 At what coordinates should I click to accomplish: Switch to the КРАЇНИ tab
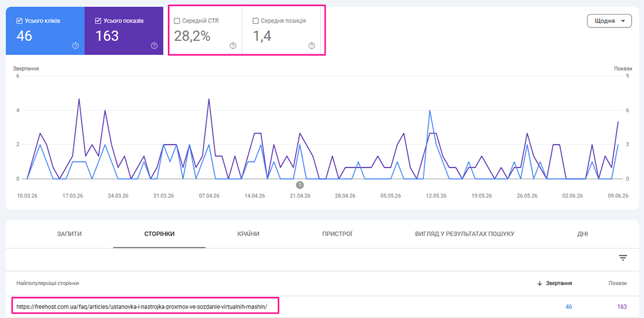pyautogui.click(x=248, y=234)
